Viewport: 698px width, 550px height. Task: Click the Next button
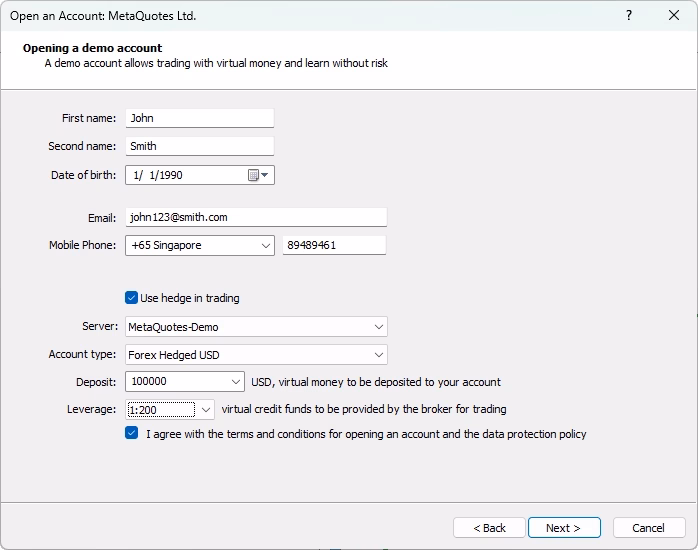pyautogui.click(x=564, y=528)
